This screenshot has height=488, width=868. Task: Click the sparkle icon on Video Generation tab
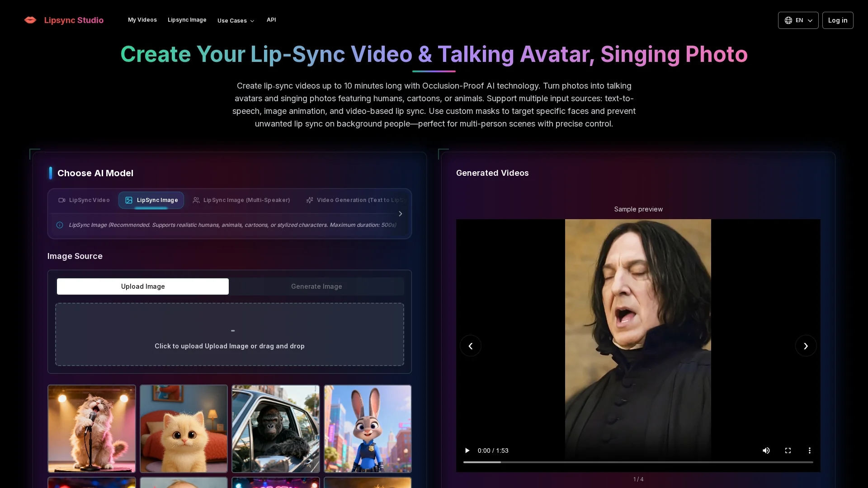[x=310, y=200]
